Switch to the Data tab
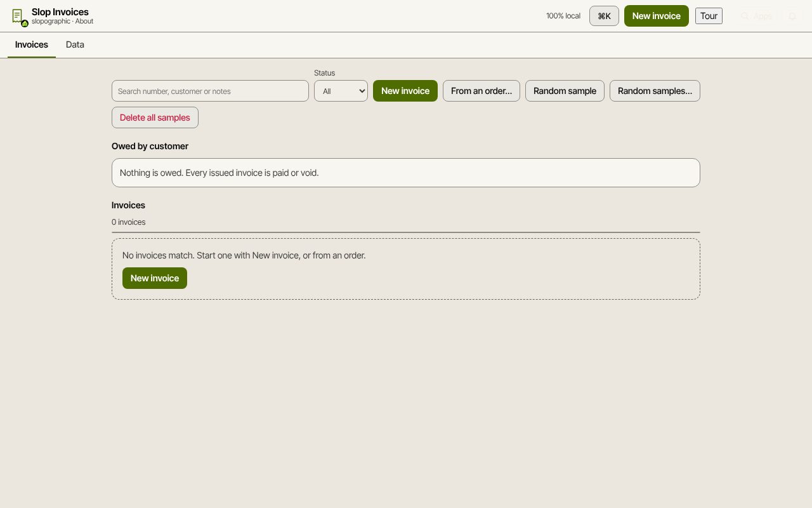Screen dimensions: 812x508 pyautogui.click(x=75, y=44)
